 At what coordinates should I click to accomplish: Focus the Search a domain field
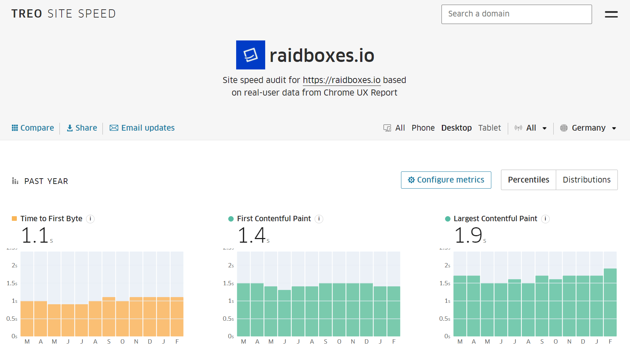(x=516, y=14)
